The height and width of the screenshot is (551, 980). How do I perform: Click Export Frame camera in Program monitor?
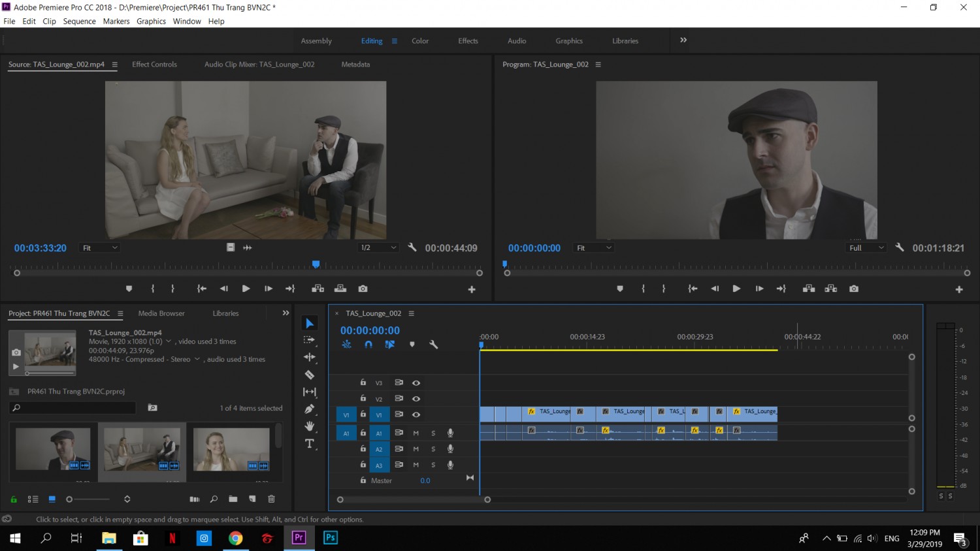854,289
